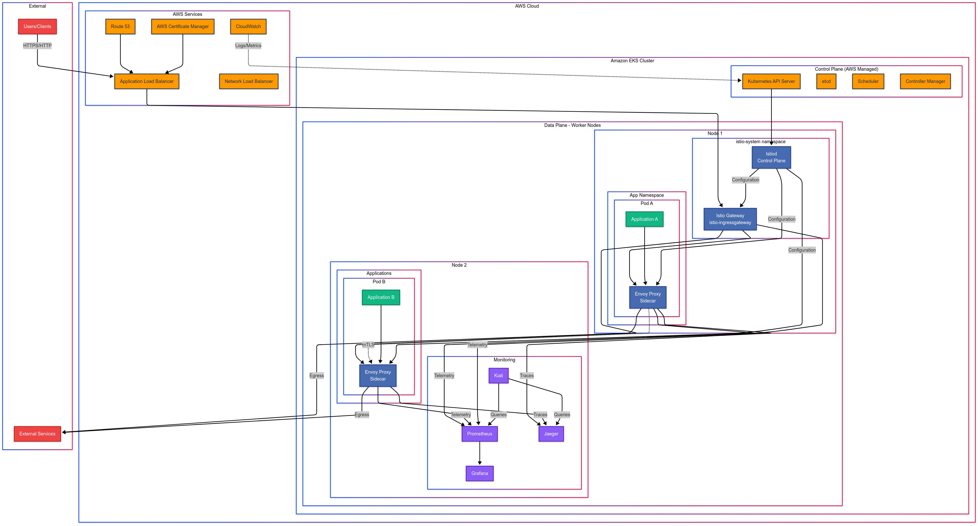Viewport: 980px width, 526px height.
Task: Select the Prometheus node
Action: click(x=479, y=434)
